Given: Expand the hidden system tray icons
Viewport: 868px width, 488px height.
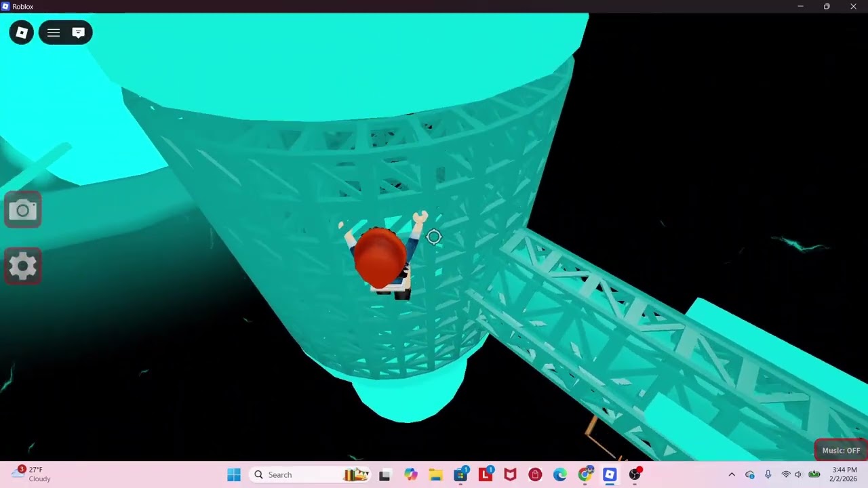Looking at the screenshot, I should pyautogui.click(x=732, y=474).
